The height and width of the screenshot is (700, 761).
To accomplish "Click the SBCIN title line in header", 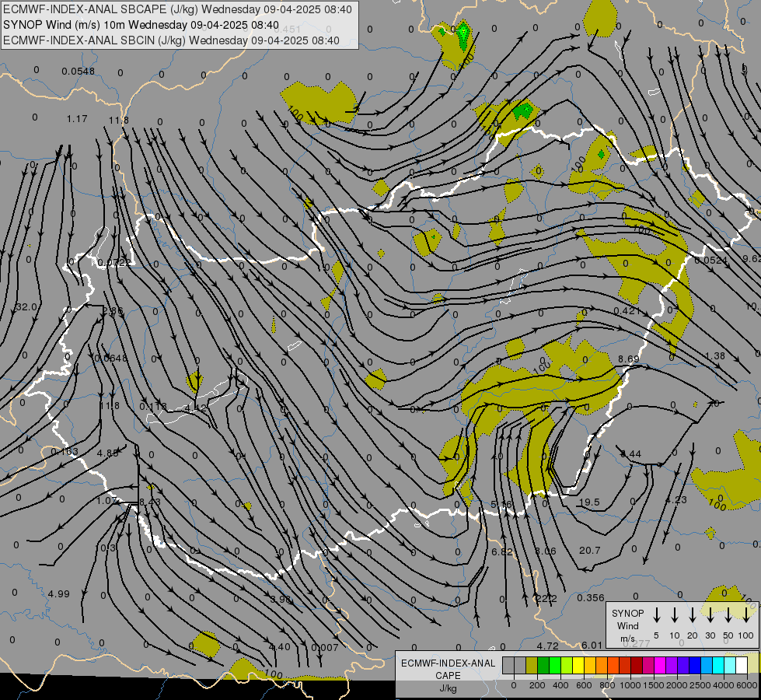I will (x=171, y=40).
